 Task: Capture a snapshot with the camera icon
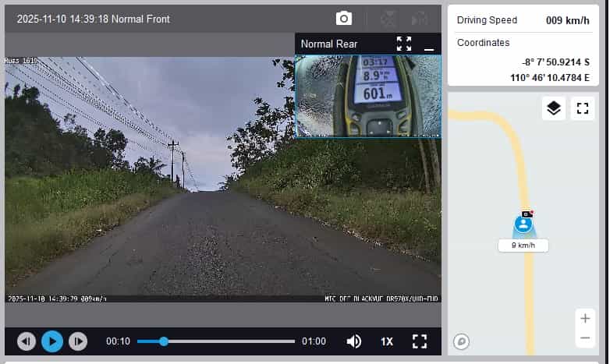(x=343, y=19)
